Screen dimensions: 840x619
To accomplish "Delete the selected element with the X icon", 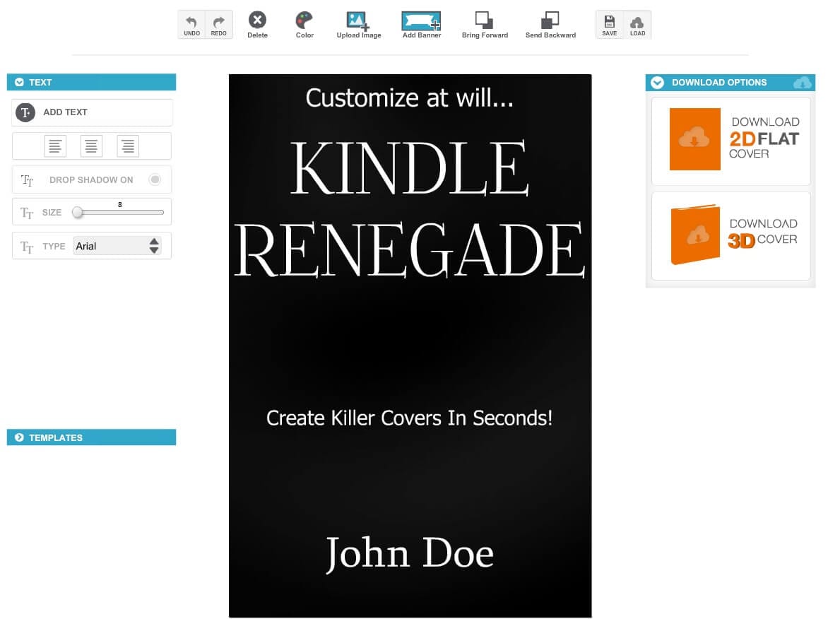I will (257, 20).
